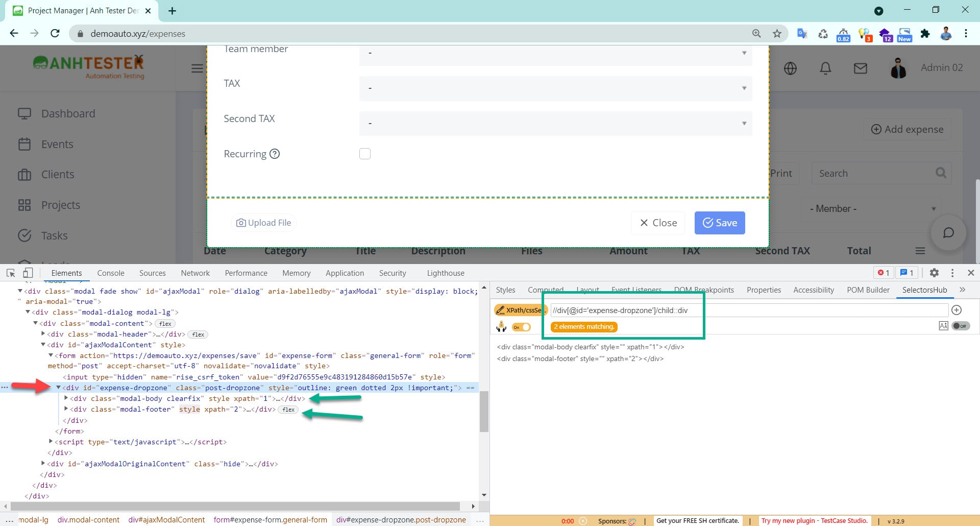
Task: Turn on the SelectorsHub Off toggle
Action: 961,326
